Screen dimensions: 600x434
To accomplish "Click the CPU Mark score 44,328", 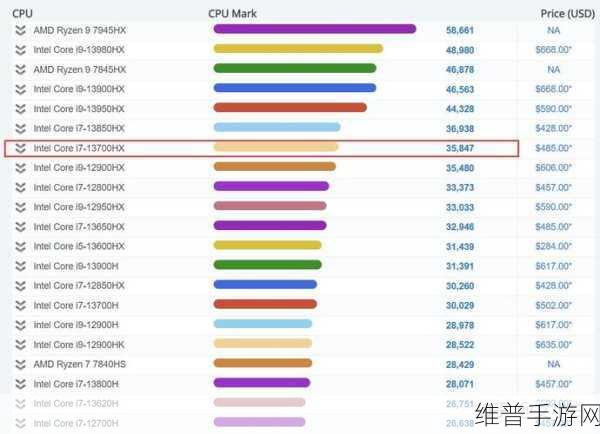I will click(460, 109).
